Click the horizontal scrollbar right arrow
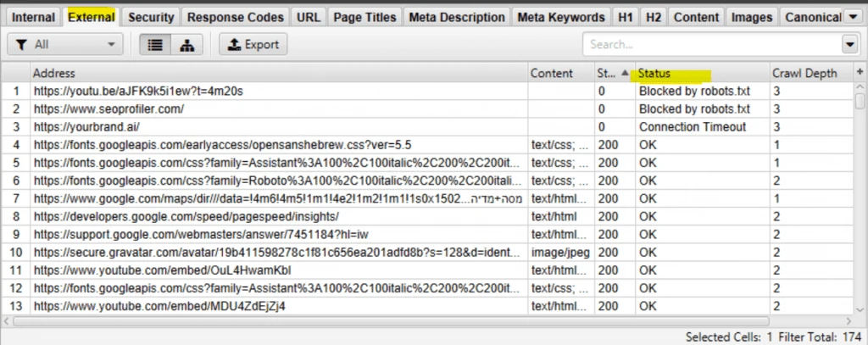This screenshot has height=345, width=868. pyautogui.click(x=849, y=321)
